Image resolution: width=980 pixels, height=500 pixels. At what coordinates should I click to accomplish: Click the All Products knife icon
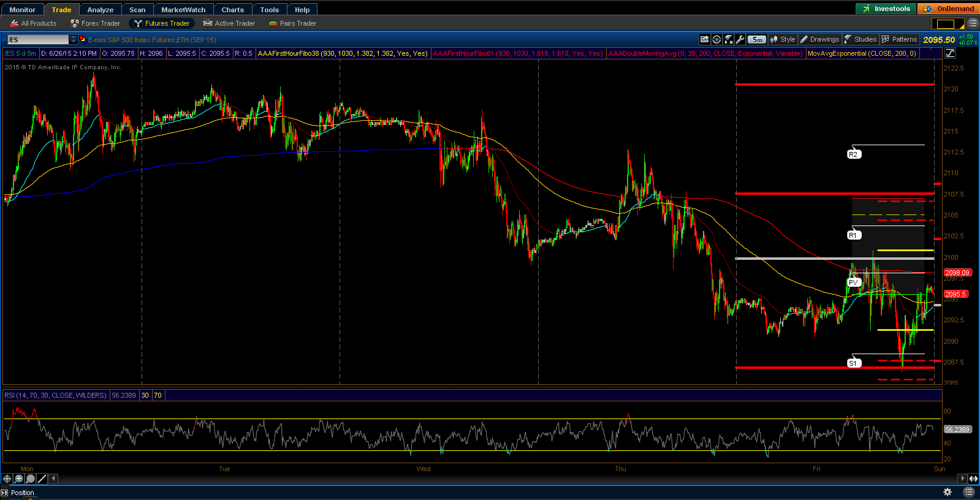pos(14,23)
